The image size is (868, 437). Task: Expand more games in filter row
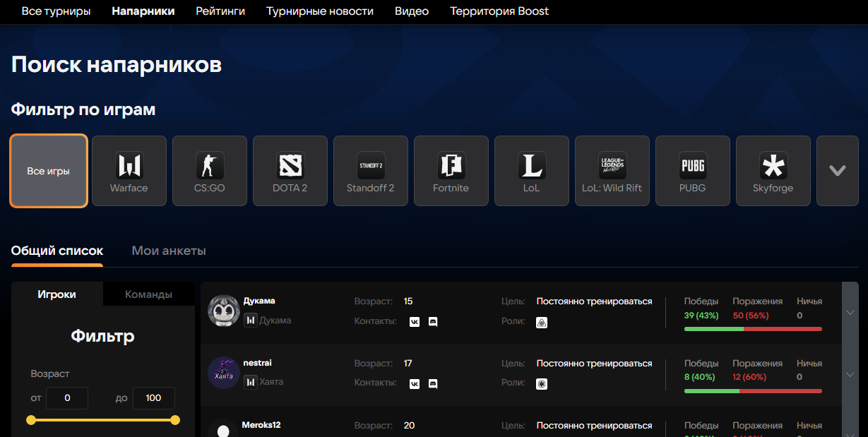click(838, 171)
